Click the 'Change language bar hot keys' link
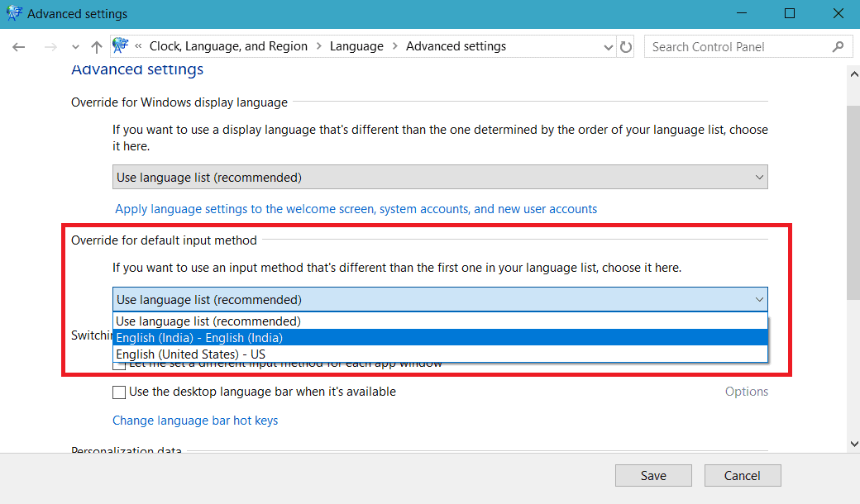This screenshot has width=860, height=504. pyautogui.click(x=195, y=420)
